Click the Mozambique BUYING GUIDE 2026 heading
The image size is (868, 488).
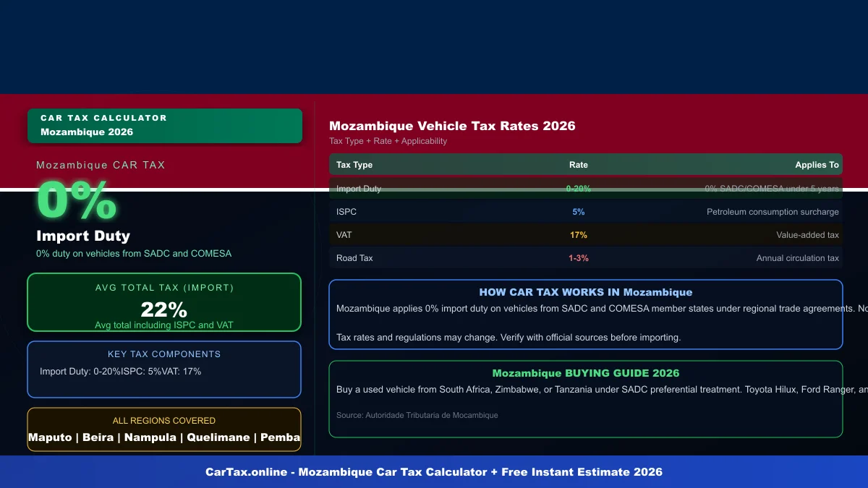pos(586,373)
